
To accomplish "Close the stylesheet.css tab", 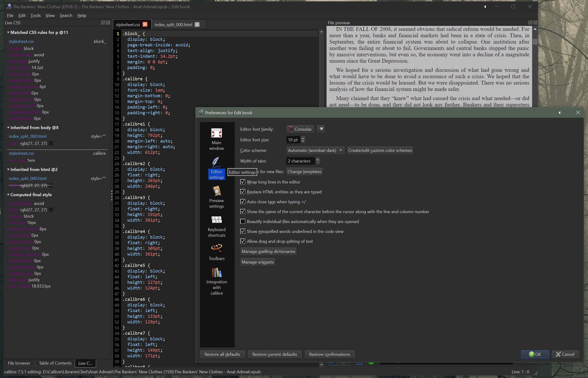I will coord(145,24).
